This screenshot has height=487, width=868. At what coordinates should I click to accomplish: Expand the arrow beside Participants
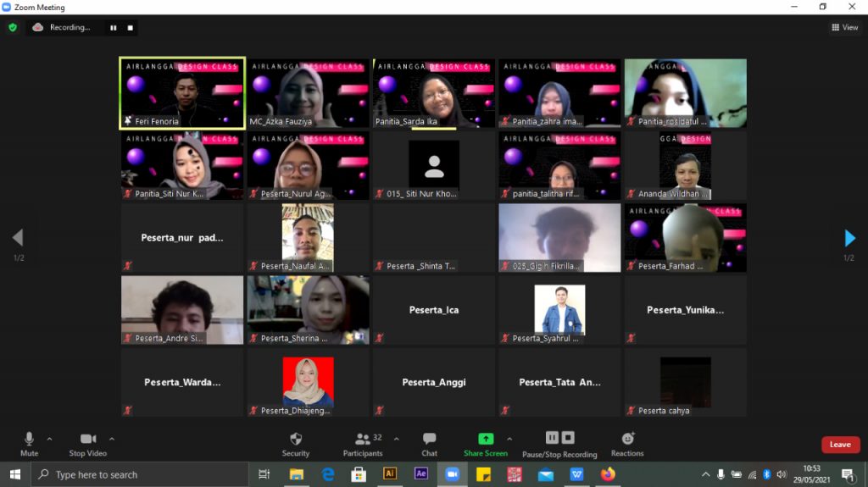tap(396, 439)
